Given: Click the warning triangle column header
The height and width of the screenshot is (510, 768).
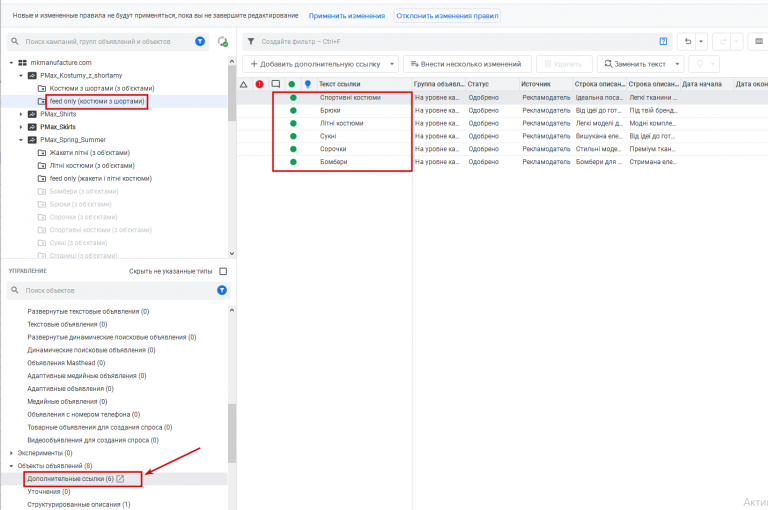Looking at the screenshot, I should [243, 84].
